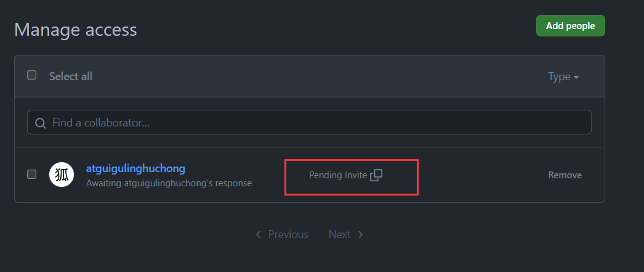The image size is (644, 272).
Task: Go to the Next page
Action: pyautogui.click(x=346, y=234)
